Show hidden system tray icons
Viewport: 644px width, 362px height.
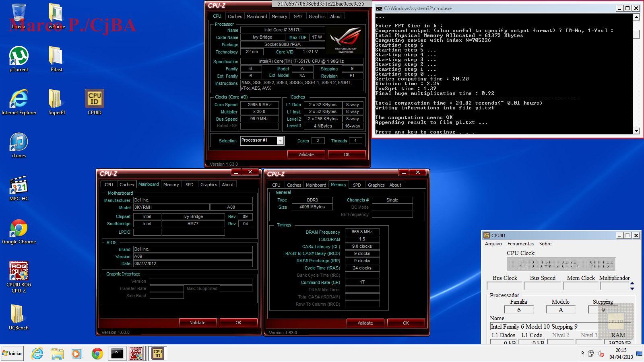point(582,353)
